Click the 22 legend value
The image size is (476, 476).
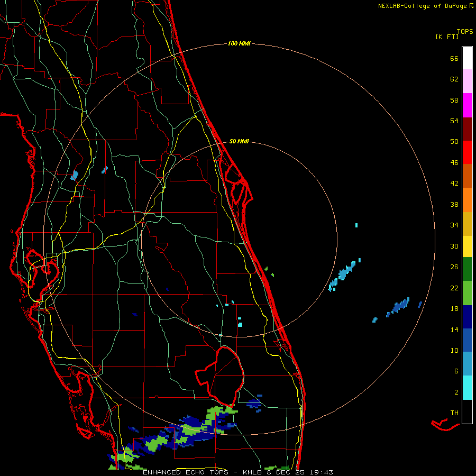point(454,288)
